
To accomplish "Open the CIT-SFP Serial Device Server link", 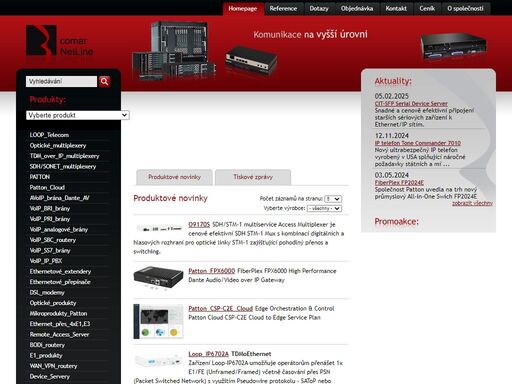I will click(x=411, y=104).
